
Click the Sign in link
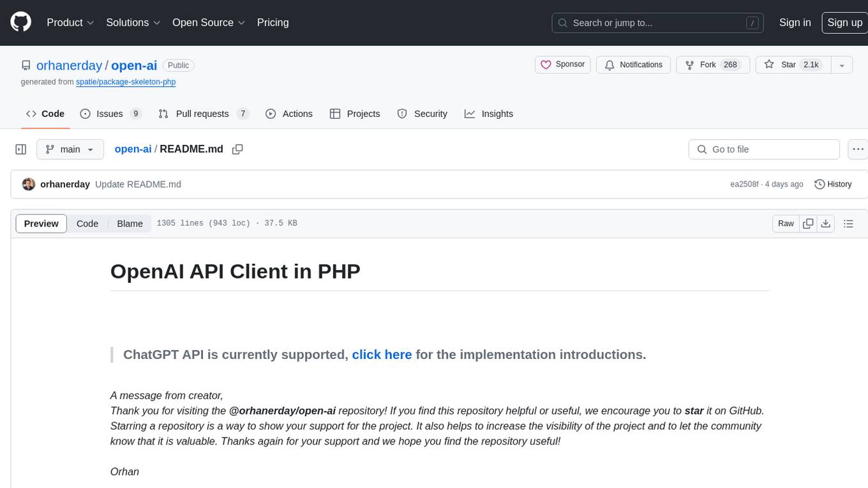coord(795,22)
